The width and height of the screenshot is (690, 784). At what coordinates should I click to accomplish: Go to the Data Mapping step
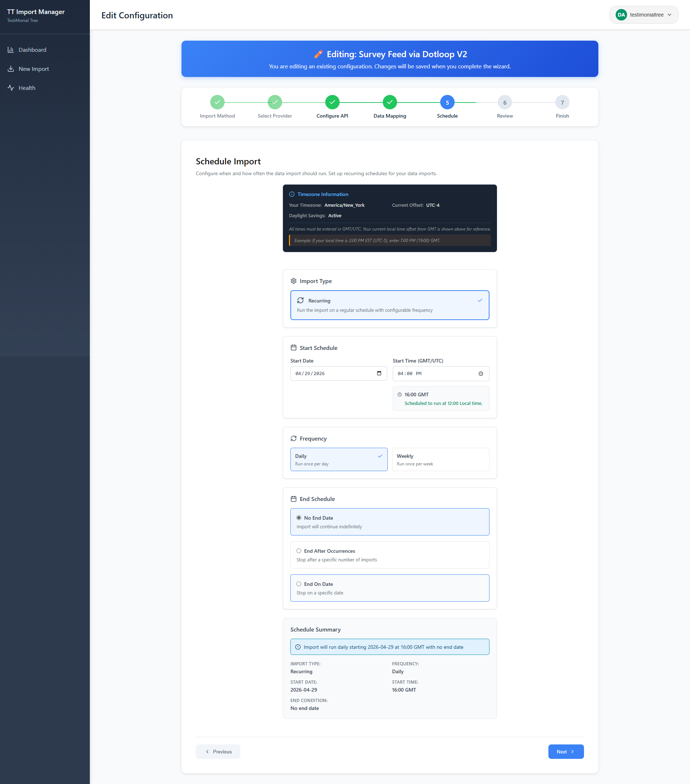pos(390,102)
